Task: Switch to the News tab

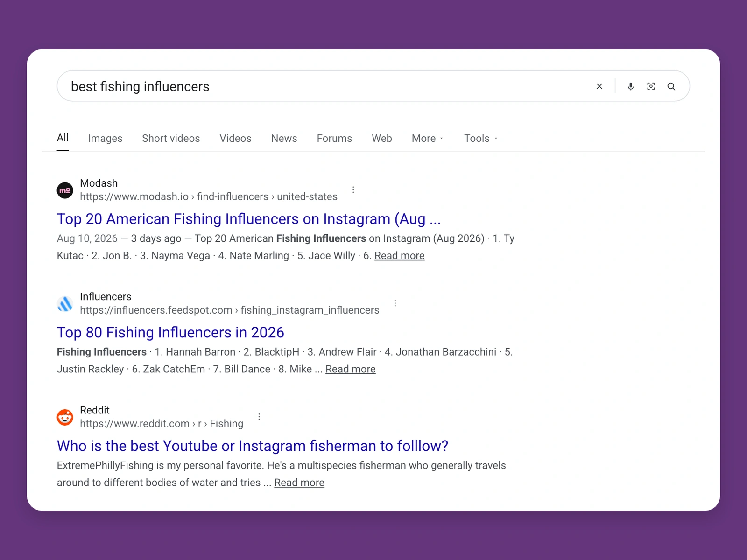Action: click(284, 139)
